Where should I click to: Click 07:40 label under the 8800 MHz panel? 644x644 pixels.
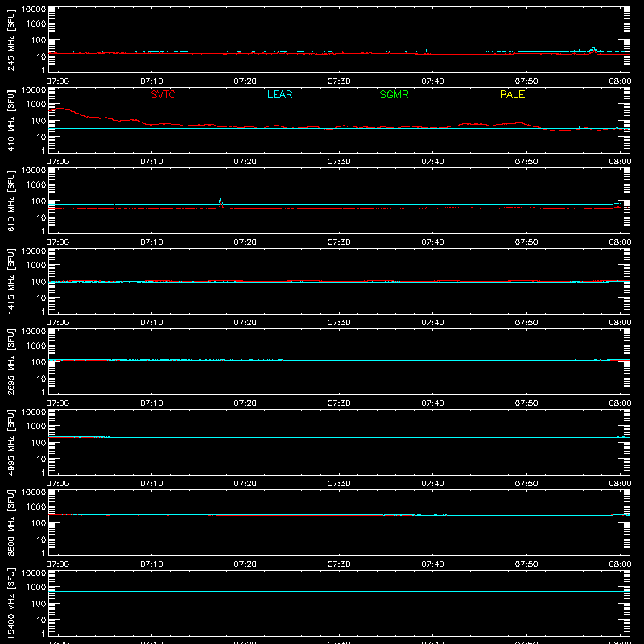[x=432, y=564]
